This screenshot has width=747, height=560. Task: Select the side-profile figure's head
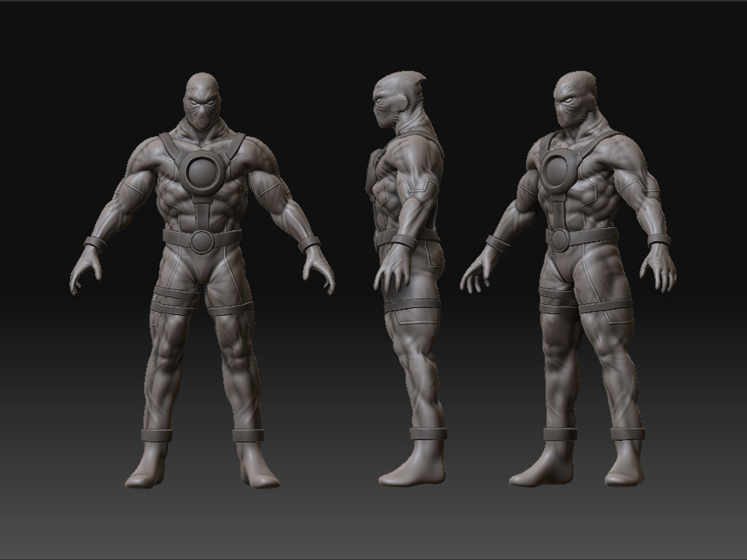[398, 99]
